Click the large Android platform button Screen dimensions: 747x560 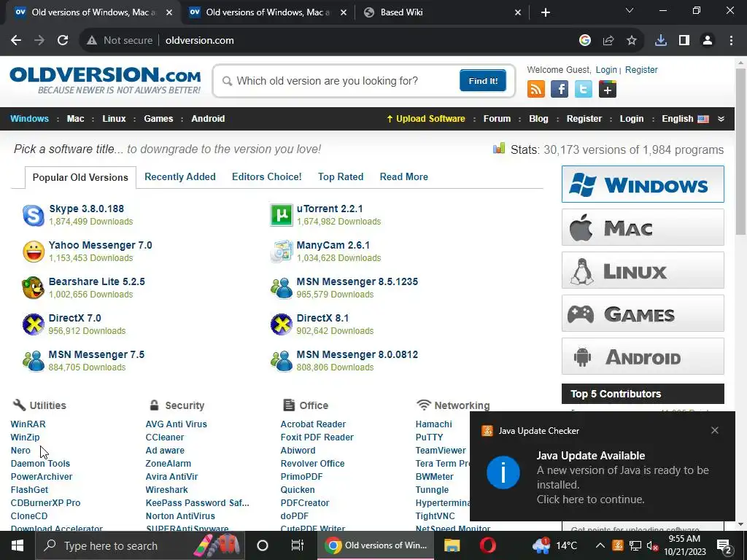click(643, 356)
